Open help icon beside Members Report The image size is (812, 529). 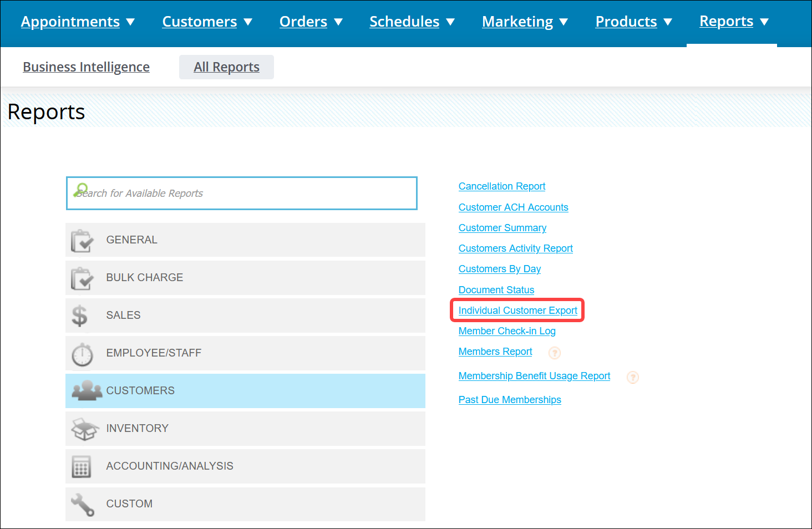tap(555, 353)
